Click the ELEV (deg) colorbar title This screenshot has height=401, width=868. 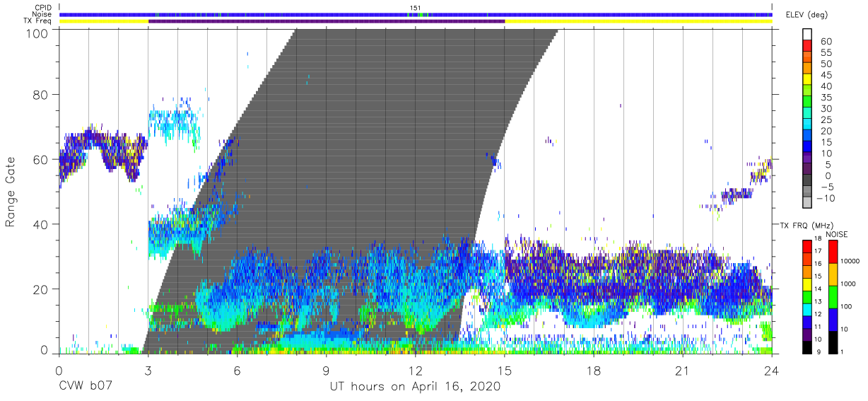click(x=807, y=15)
